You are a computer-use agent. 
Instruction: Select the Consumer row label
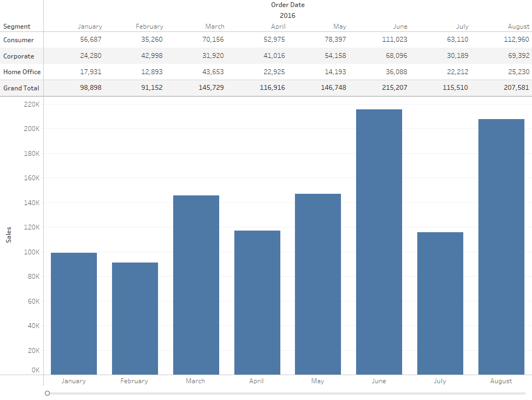[x=18, y=40]
